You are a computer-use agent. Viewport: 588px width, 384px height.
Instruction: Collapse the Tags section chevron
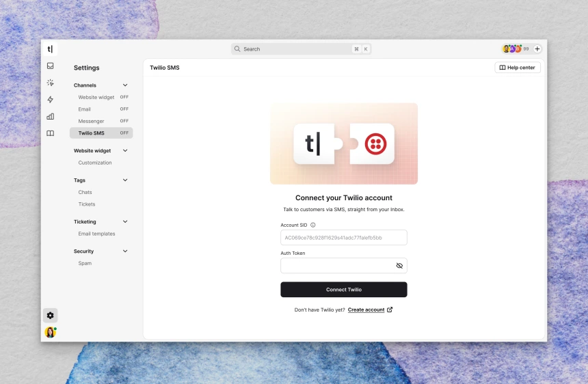(x=125, y=180)
